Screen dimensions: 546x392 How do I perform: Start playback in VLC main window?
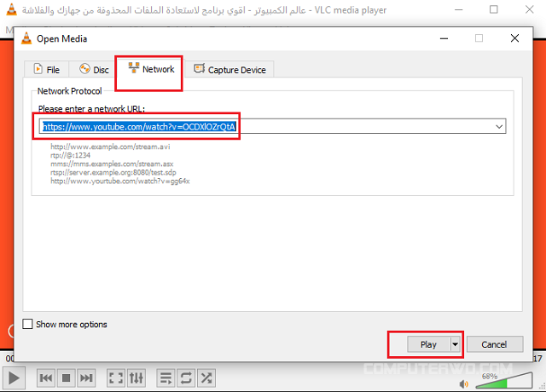14,378
